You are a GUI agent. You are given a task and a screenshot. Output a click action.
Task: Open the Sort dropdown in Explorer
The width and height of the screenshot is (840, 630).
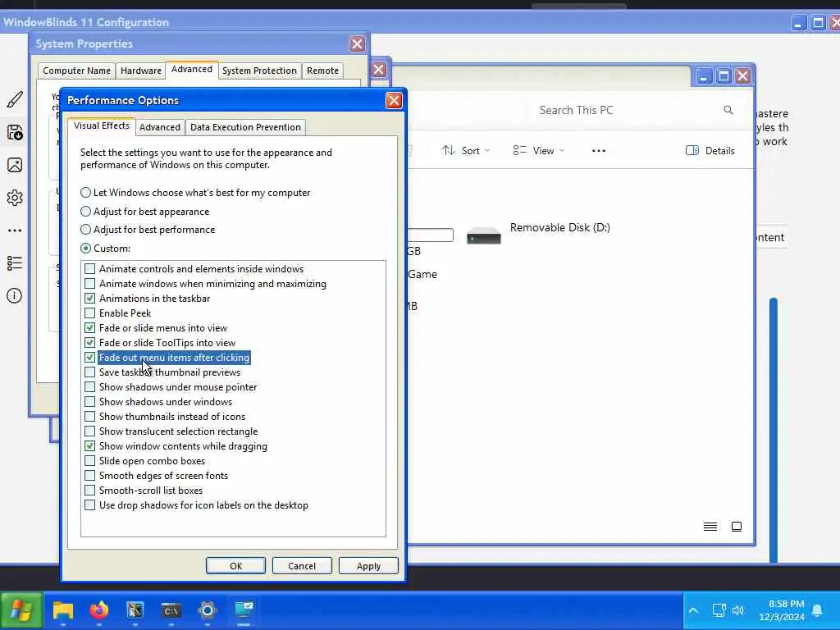466,151
